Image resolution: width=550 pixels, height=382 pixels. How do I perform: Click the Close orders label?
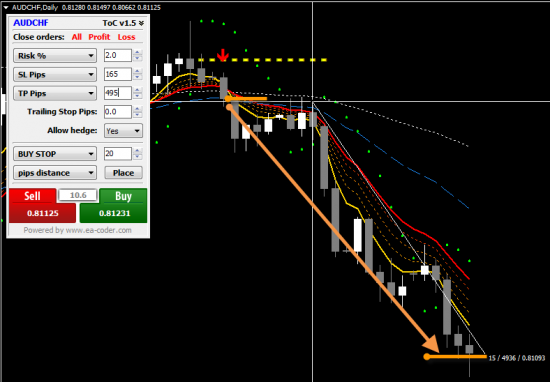click(x=39, y=37)
